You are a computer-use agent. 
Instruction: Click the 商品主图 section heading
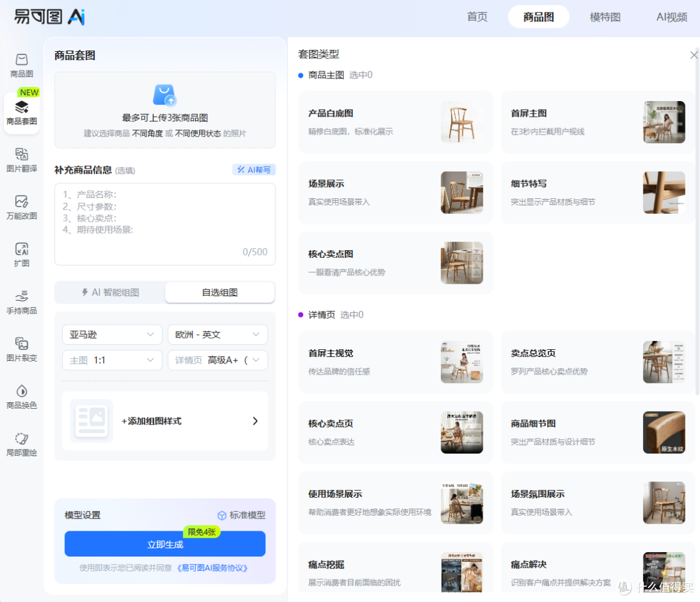tap(326, 75)
